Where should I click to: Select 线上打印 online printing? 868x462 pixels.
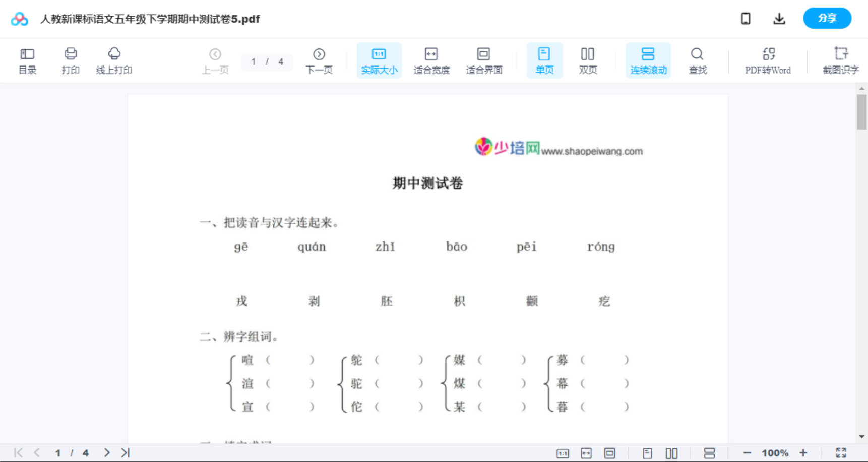114,60
